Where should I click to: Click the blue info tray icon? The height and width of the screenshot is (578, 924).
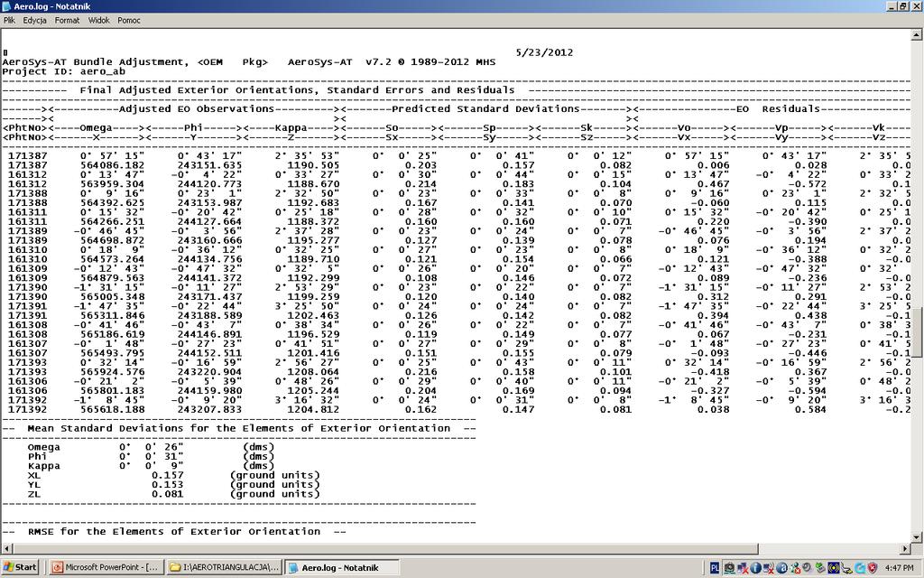pyautogui.click(x=755, y=568)
